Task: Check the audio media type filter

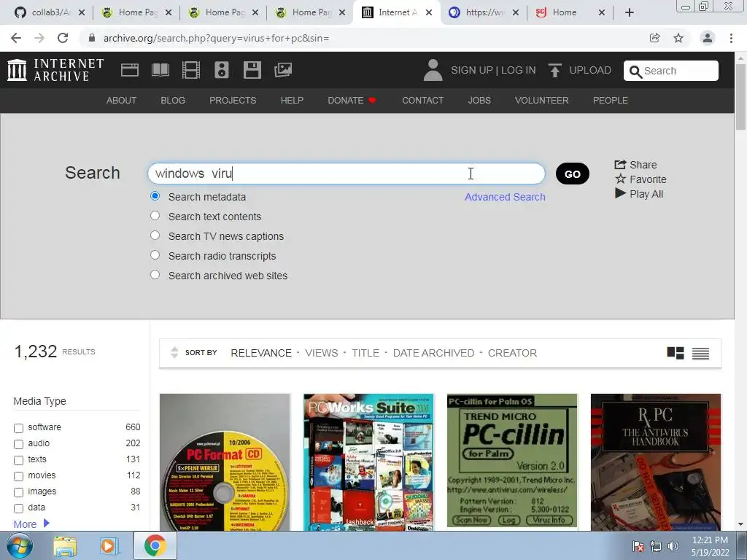Action: click(x=18, y=444)
